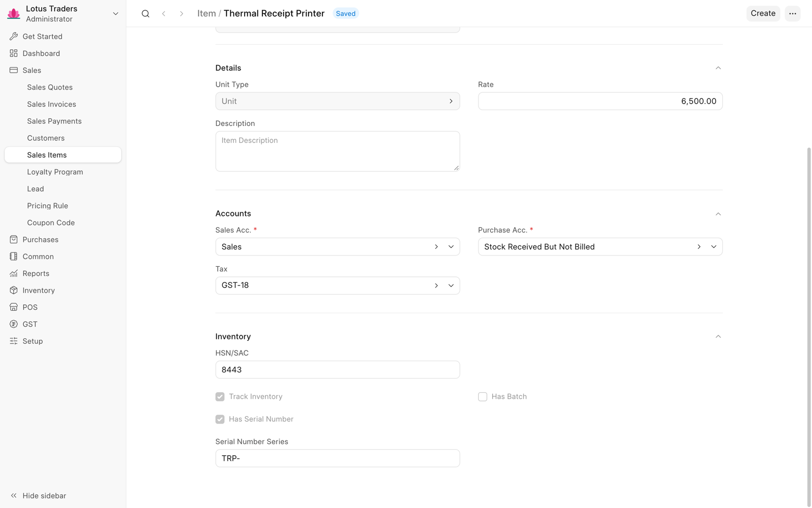Click the Item Description text area

[337, 151]
